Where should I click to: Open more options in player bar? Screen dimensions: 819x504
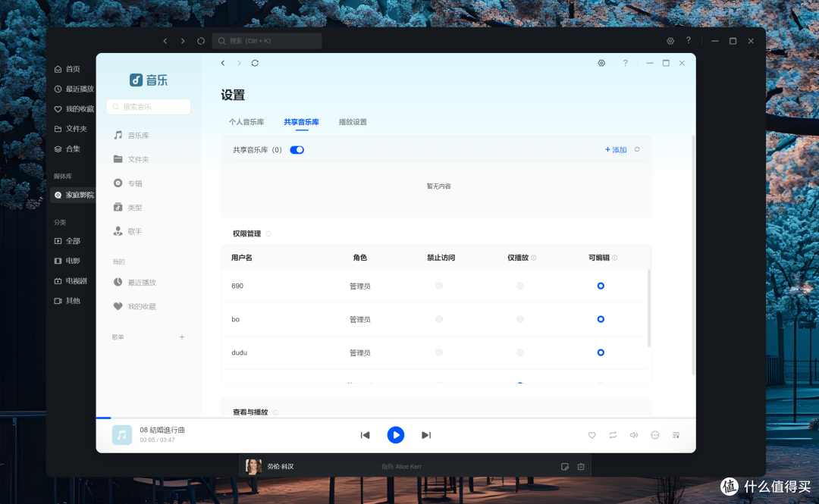(655, 435)
